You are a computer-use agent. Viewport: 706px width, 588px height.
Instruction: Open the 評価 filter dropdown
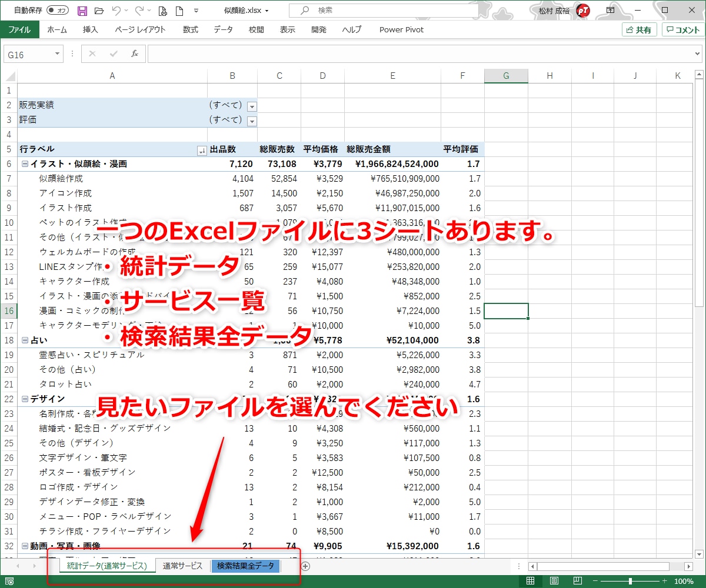click(252, 121)
